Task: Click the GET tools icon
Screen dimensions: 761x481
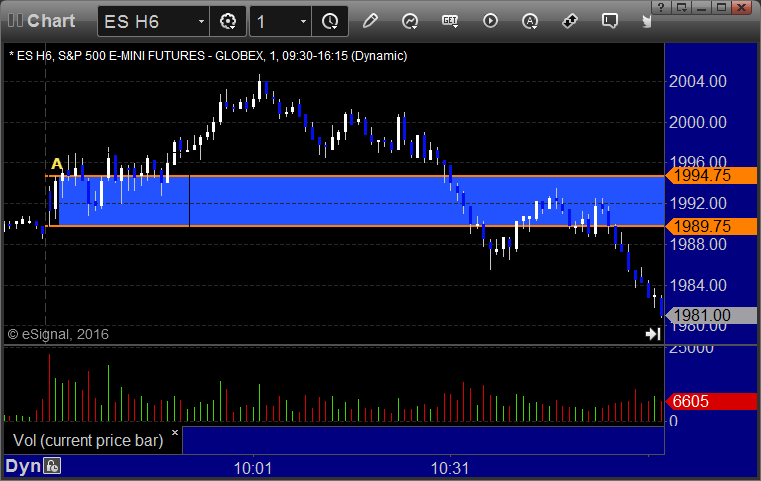Action: click(450, 21)
